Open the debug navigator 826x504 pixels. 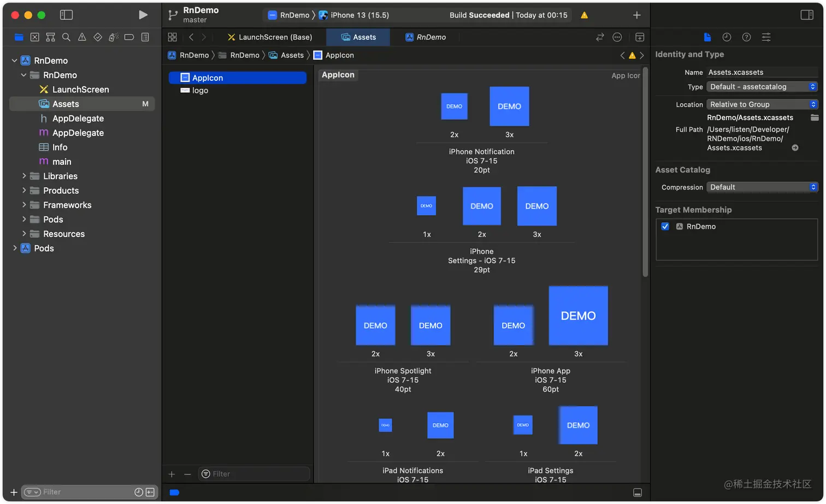click(x=114, y=37)
